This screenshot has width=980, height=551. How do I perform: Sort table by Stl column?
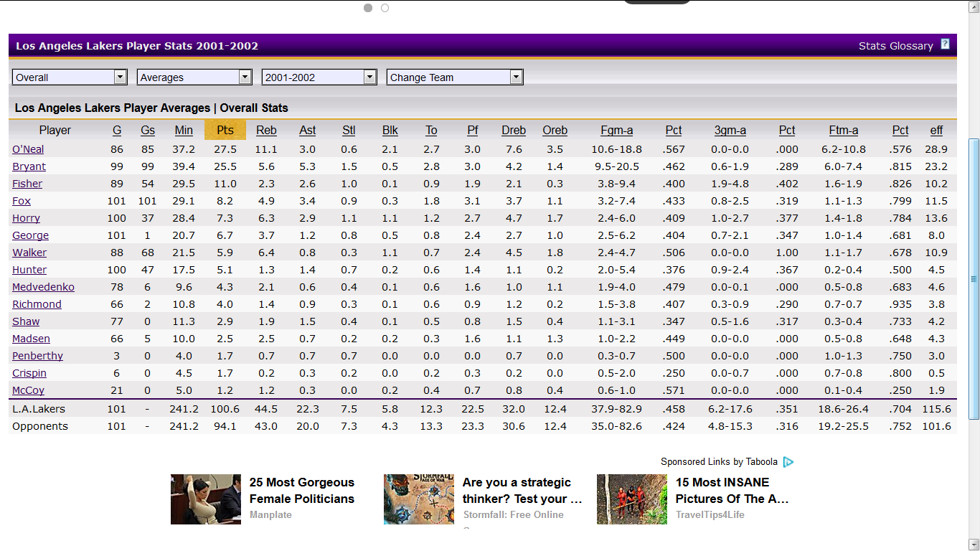[x=349, y=130]
